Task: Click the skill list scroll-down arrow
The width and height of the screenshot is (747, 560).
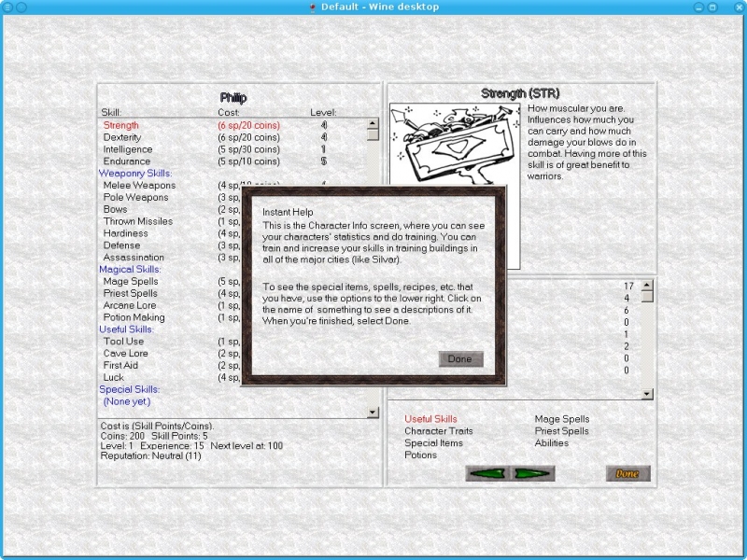Action: click(x=373, y=412)
